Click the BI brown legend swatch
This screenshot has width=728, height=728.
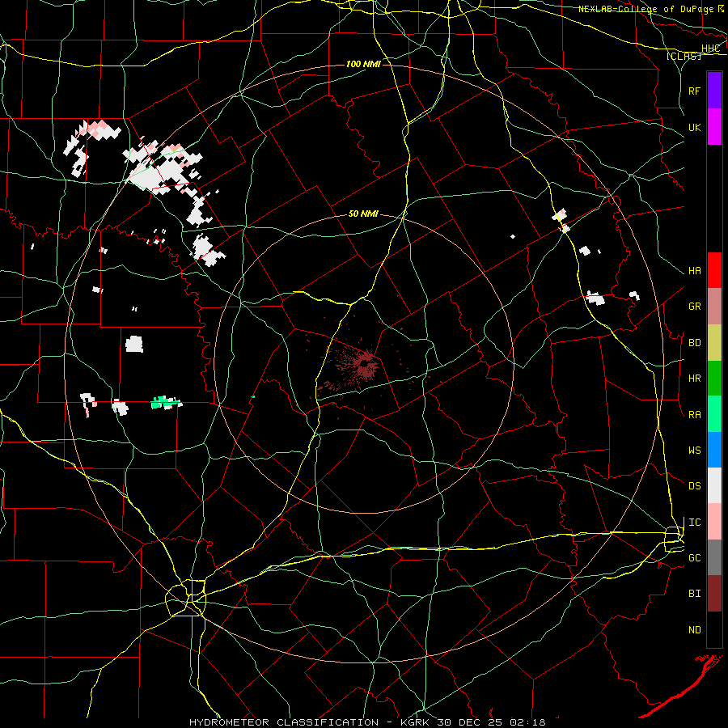tap(714, 594)
